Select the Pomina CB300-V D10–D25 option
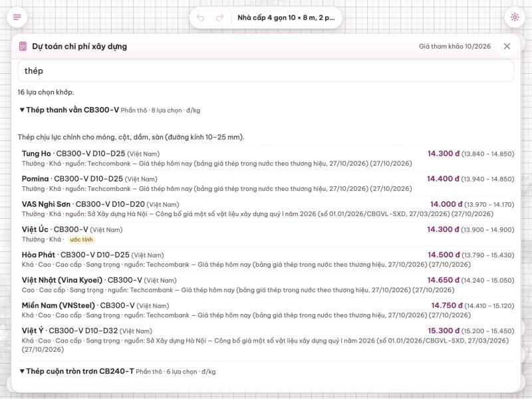This screenshot has height=399, width=532. point(268,184)
